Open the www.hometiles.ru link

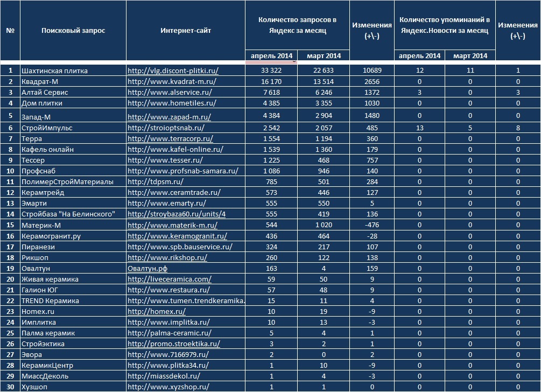[x=172, y=103]
